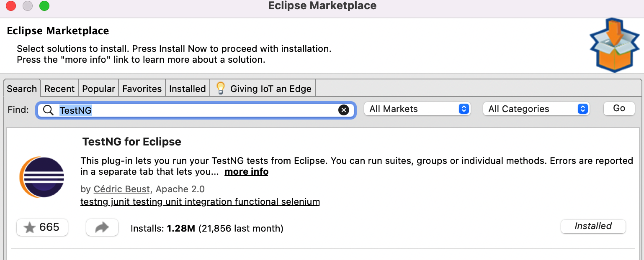Open the more info link
Image resolution: width=644 pixels, height=260 pixels.
pos(246,172)
